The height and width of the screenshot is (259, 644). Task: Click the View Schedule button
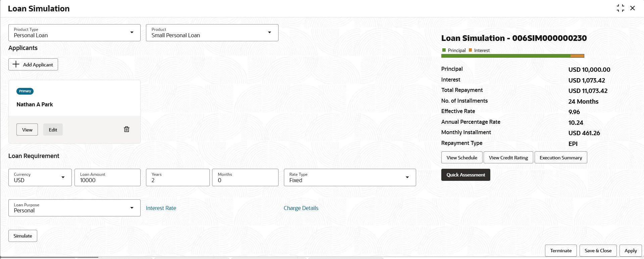click(461, 158)
